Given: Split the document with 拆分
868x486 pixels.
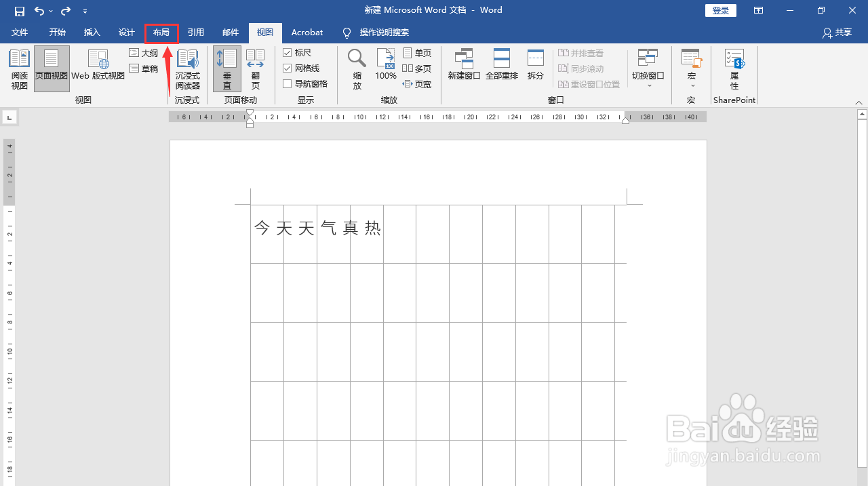Looking at the screenshot, I should (x=535, y=64).
